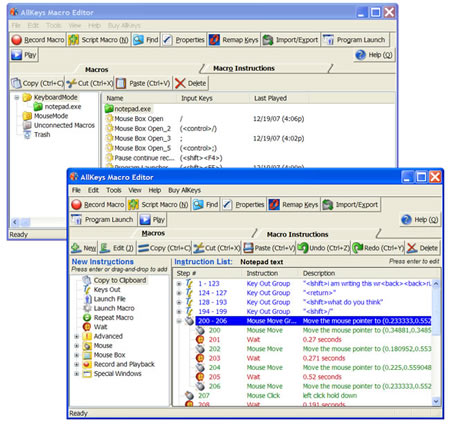
Task: Switch to Macro Instructions tab in back window
Action: click(244, 68)
